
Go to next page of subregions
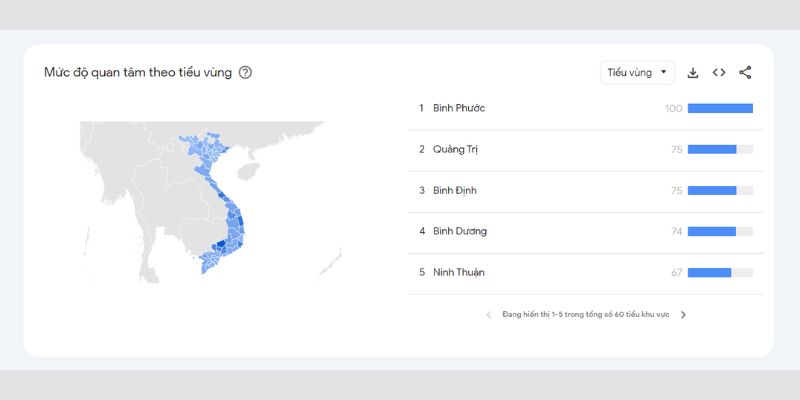click(683, 315)
